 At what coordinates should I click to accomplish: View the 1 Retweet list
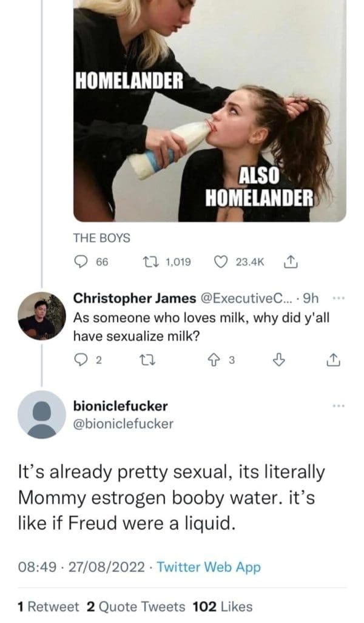point(49,606)
